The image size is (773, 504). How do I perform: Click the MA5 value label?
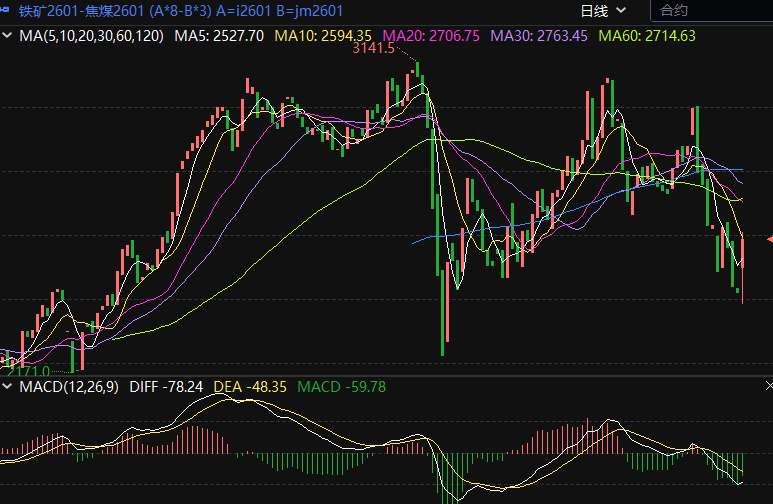(x=219, y=36)
